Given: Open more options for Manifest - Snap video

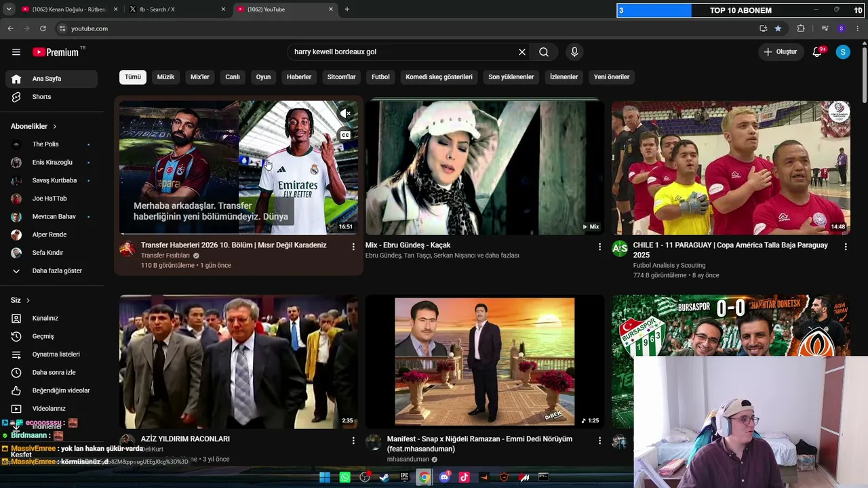Looking at the screenshot, I should [599, 441].
